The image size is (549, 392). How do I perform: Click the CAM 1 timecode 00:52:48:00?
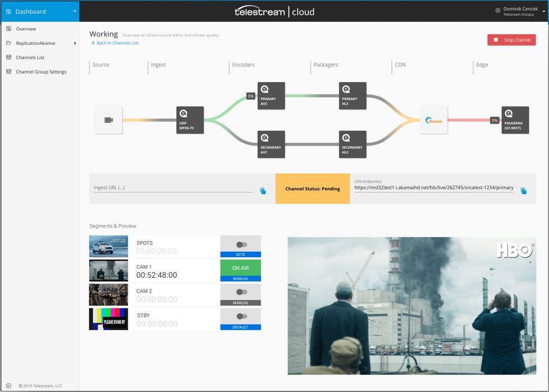coord(157,275)
